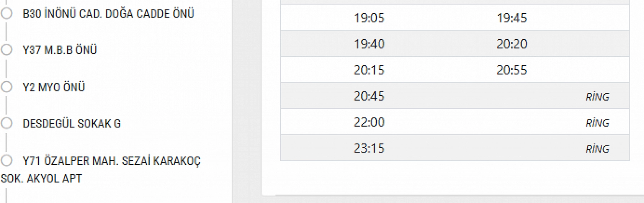Open the Y37 M.B.B Önü stop name
Viewport: 644px width, 203px height.
[x=60, y=50]
